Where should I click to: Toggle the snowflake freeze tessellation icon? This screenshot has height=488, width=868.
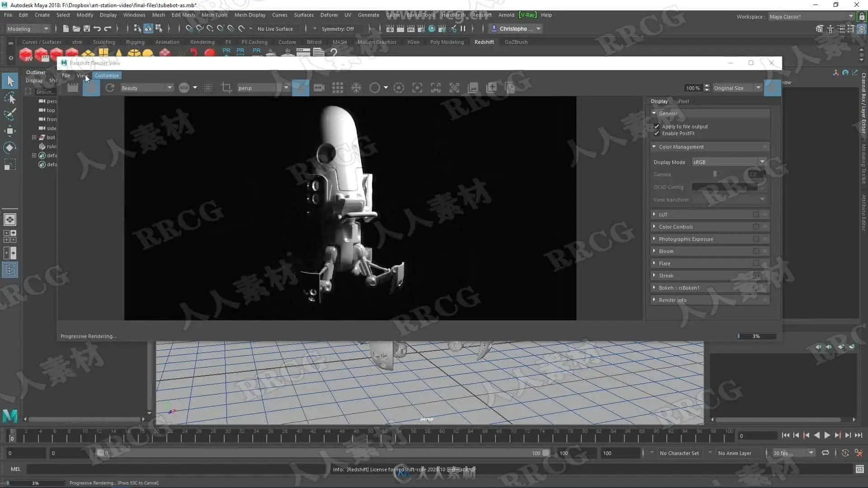[x=356, y=88]
